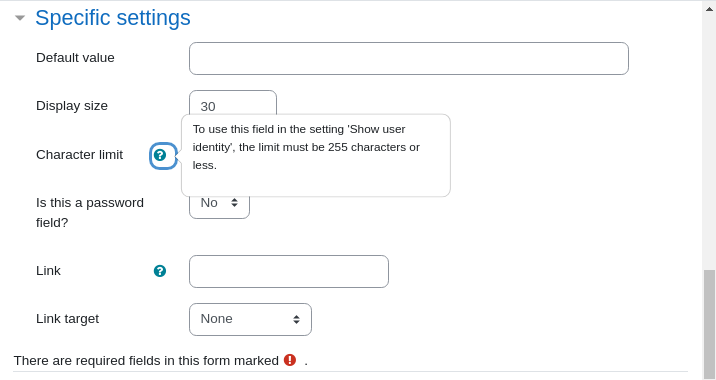Click into the Link input field
Image resolution: width=716 pixels, height=380 pixels.
pos(289,271)
